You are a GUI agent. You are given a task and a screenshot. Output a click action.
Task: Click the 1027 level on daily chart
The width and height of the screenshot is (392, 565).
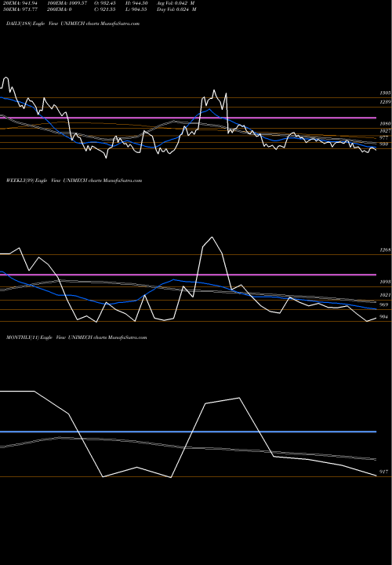[x=385, y=131]
